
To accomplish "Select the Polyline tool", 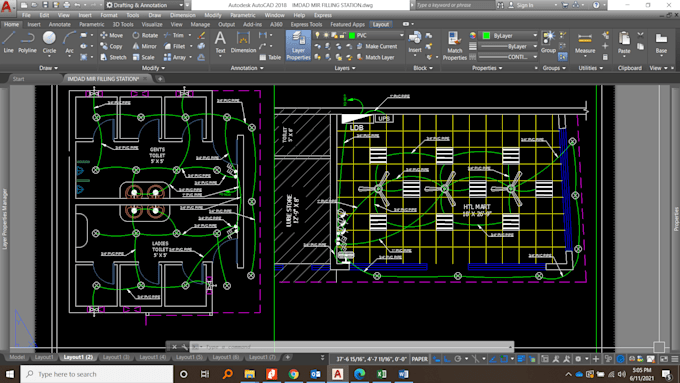I will 27,42.
